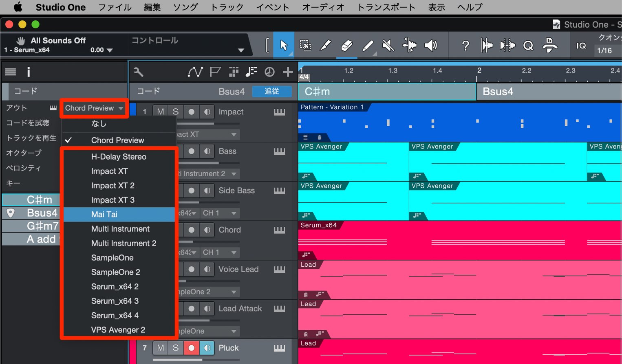This screenshot has width=622, height=364.
Task: Open Bass track Multi Instrument 2 dropdown
Action: coord(234,174)
